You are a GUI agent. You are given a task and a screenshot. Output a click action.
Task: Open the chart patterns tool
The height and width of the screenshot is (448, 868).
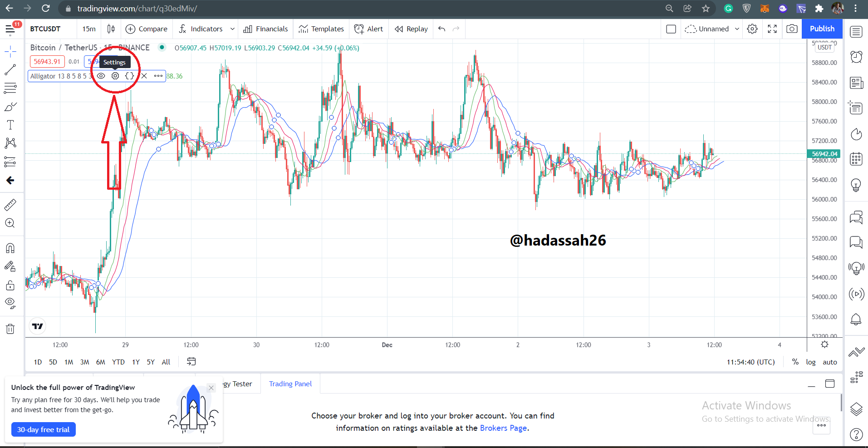coord(10,143)
